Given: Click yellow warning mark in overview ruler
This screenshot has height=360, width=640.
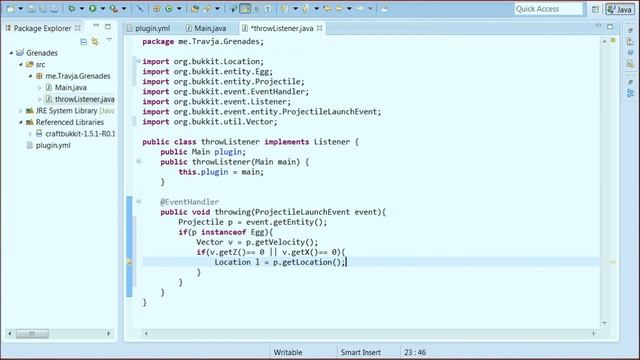Looking at the screenshot, I should (x=613, y=262).
